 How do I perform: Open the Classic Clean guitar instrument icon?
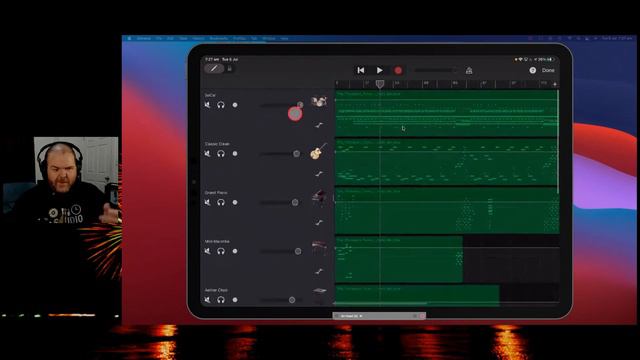318,151
